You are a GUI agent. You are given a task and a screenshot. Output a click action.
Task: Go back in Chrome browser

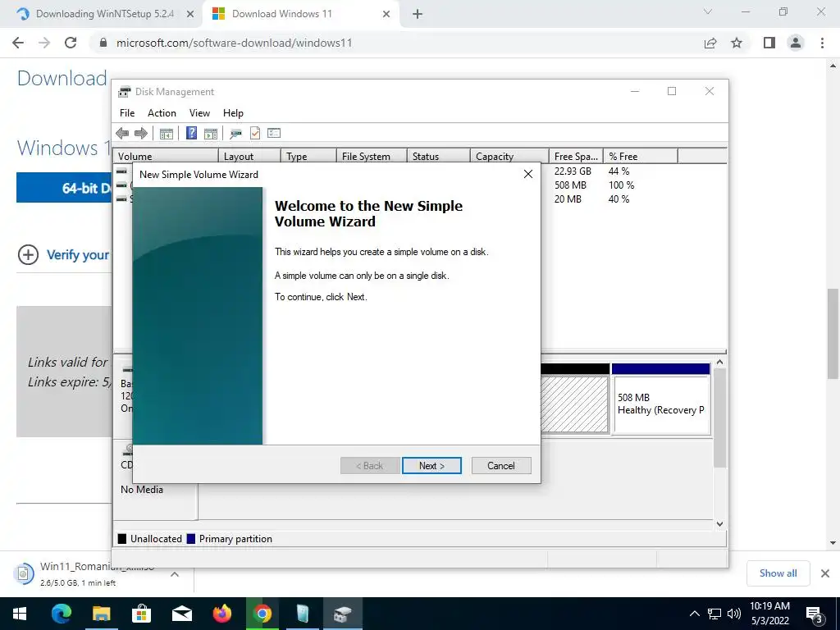(x=18, y=43)
